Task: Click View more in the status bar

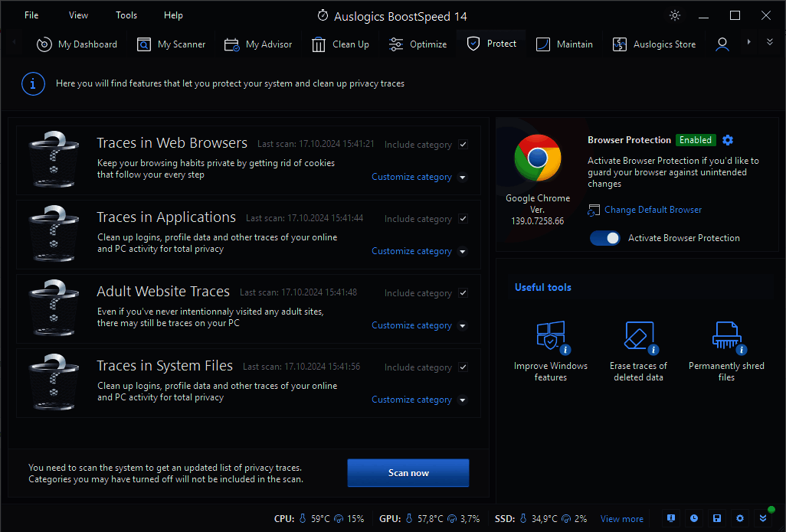Action: [x=621, y=519]
